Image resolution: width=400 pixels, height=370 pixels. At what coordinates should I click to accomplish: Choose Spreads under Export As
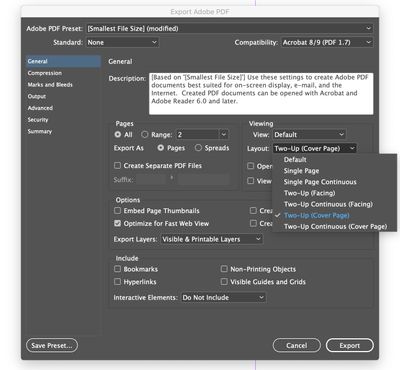click(198, 148)
